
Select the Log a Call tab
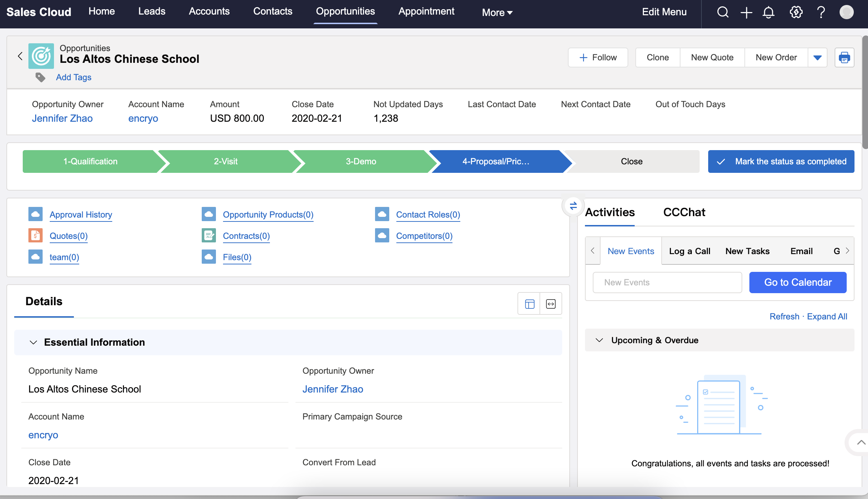point(689,251)
